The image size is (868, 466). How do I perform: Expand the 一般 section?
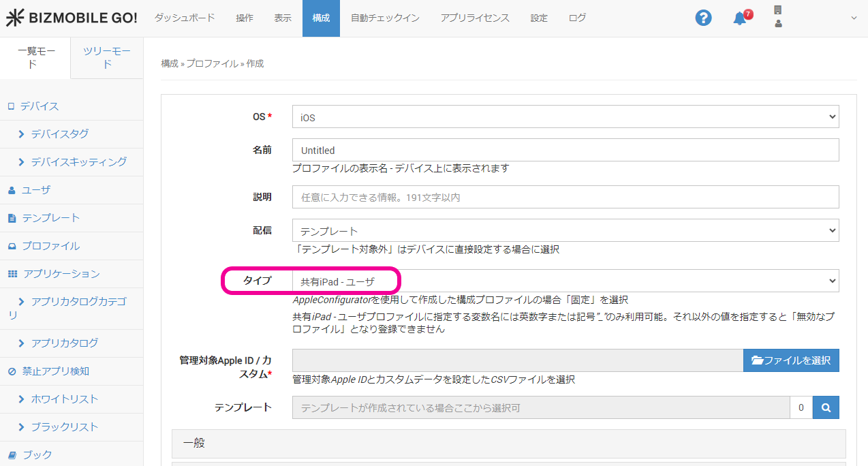(x=508, y=443)
